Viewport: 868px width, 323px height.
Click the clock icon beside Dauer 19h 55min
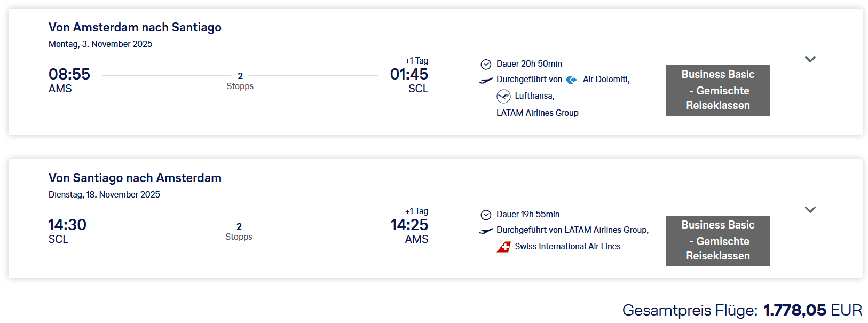point(486,215)
